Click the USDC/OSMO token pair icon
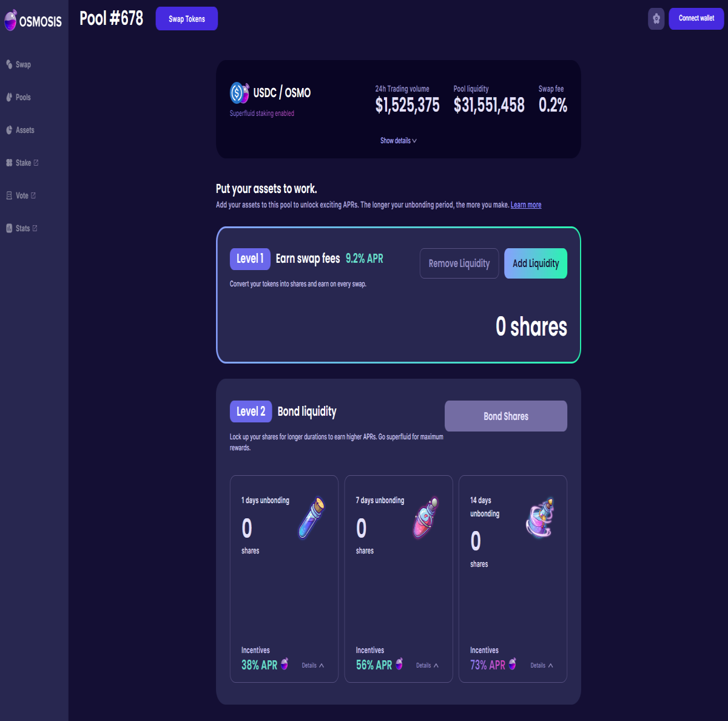The width and height of the screenshot is (728, 721). [x=240, y=93]
